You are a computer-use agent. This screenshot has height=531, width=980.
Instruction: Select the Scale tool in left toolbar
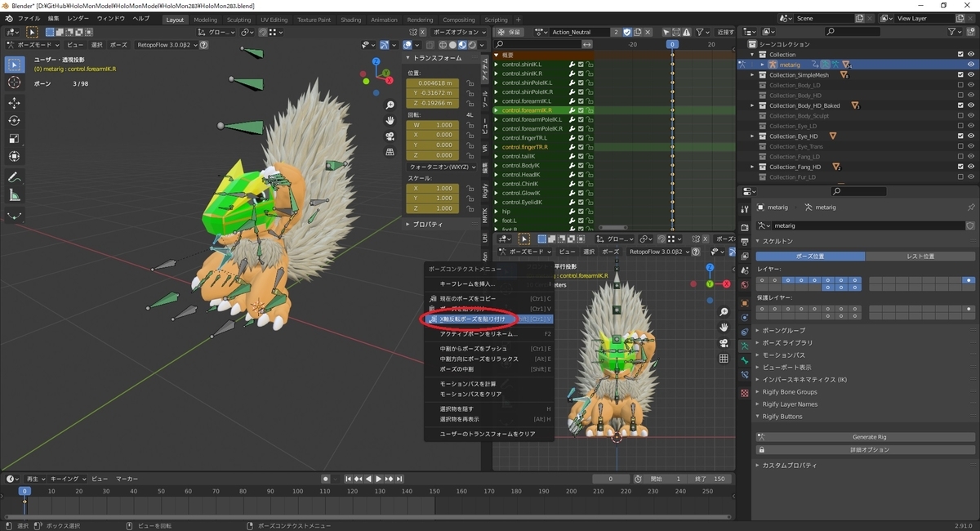15,139
